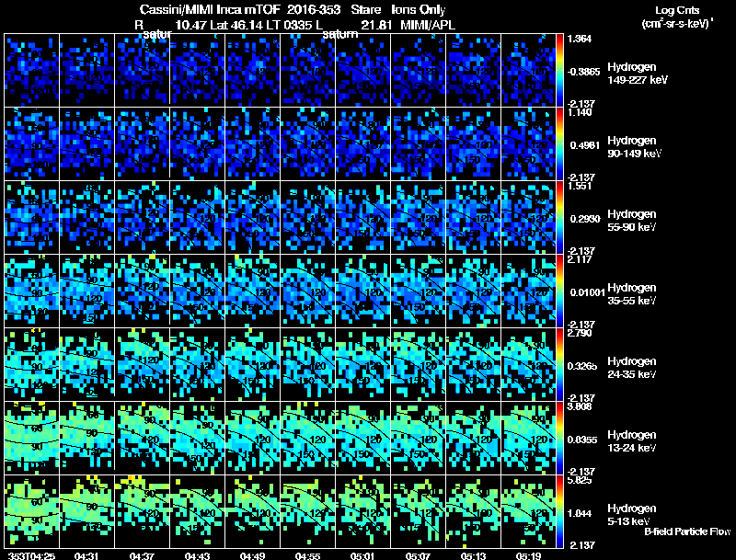Click the Log Cnts units heading

click(x=677, y=17)
